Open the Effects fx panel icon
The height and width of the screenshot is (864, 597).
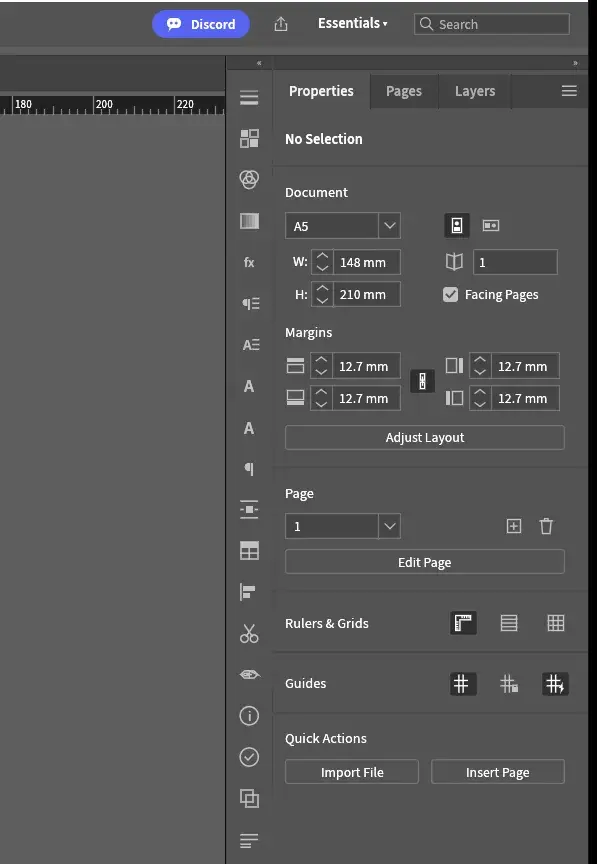click(x=249, y=262)
